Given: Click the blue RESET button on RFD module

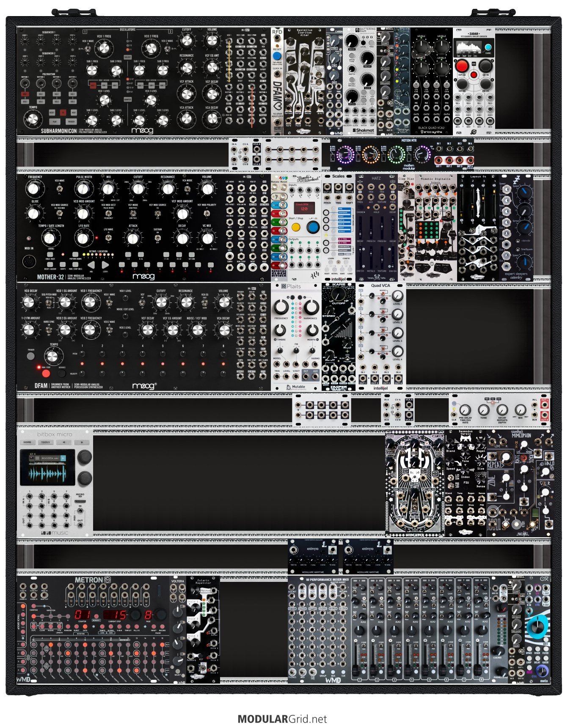Looking at the screenshot, I should (x=277, y=56).
